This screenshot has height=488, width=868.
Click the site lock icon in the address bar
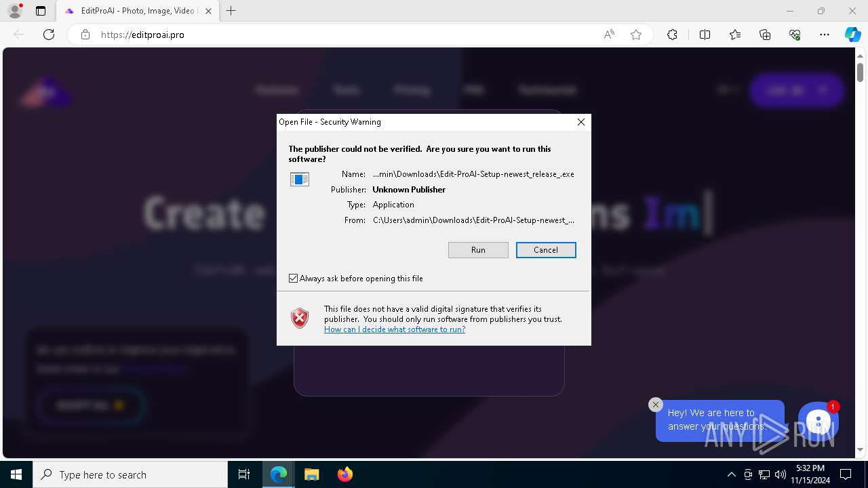click(x=85, y=35)
